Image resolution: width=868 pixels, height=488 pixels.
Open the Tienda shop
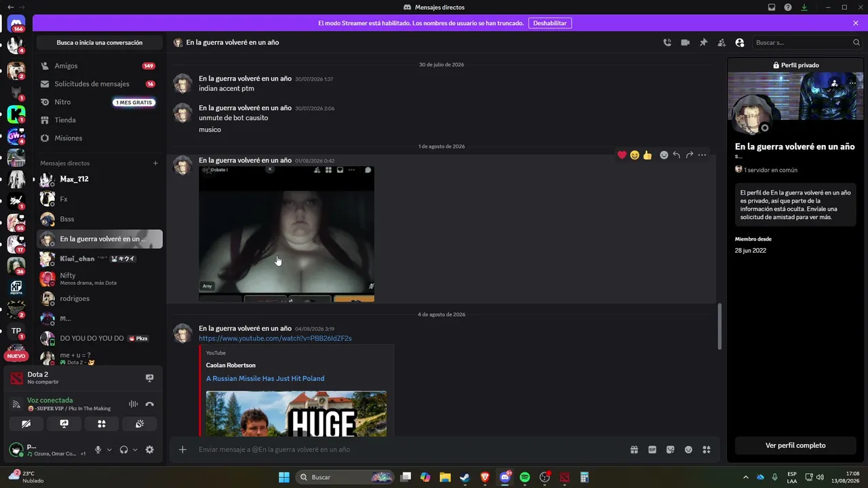coord(99,120)
